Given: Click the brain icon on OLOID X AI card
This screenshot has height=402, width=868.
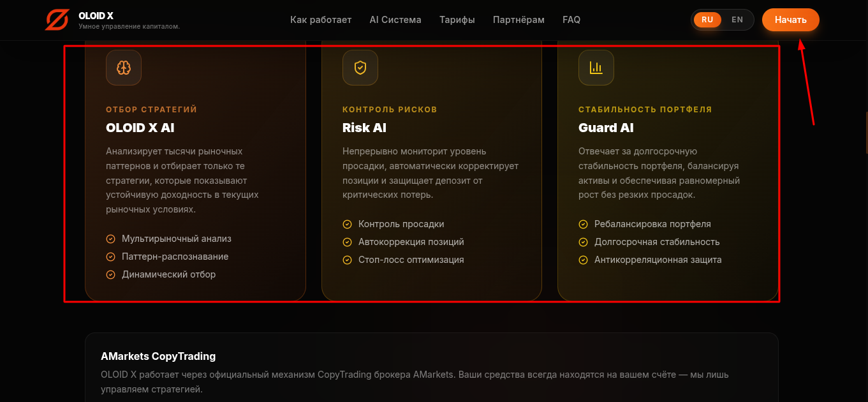Looking at the screenshot, I should (124, 68).
